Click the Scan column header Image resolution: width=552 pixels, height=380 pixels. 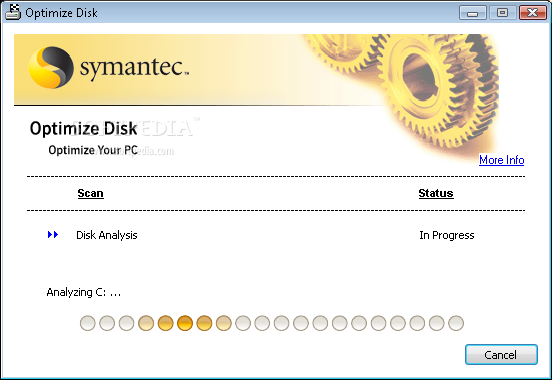pos(90,193)
